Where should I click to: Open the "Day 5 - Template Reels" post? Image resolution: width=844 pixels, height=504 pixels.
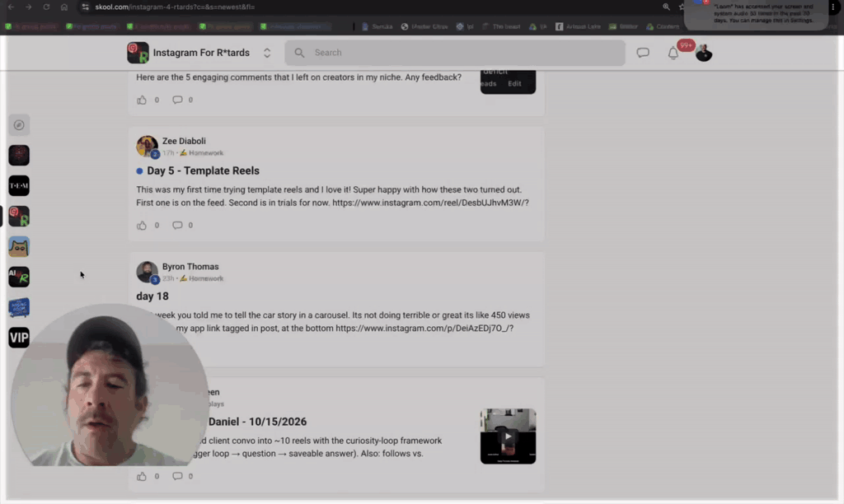pyautogui.click(x=203, y=170)
